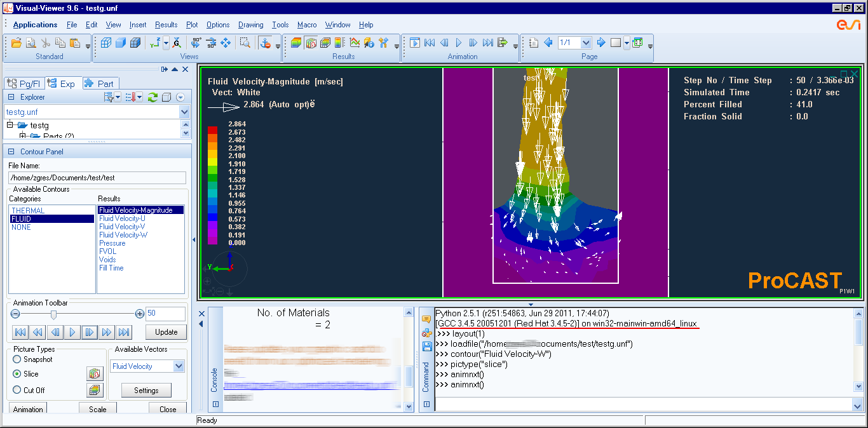Click the plus button of animation slider
Viewport: 868px width, 428px height.
click(x=140, y=314)
